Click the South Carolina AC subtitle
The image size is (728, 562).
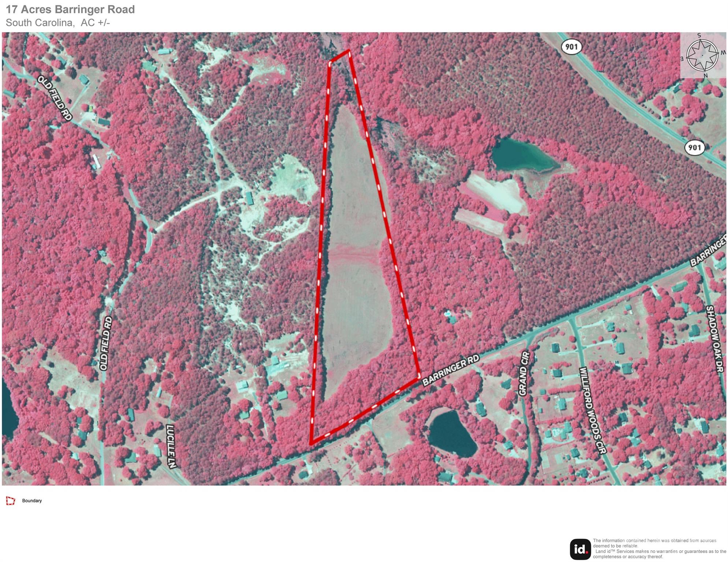pyautogui.click(x=58, y=23)
